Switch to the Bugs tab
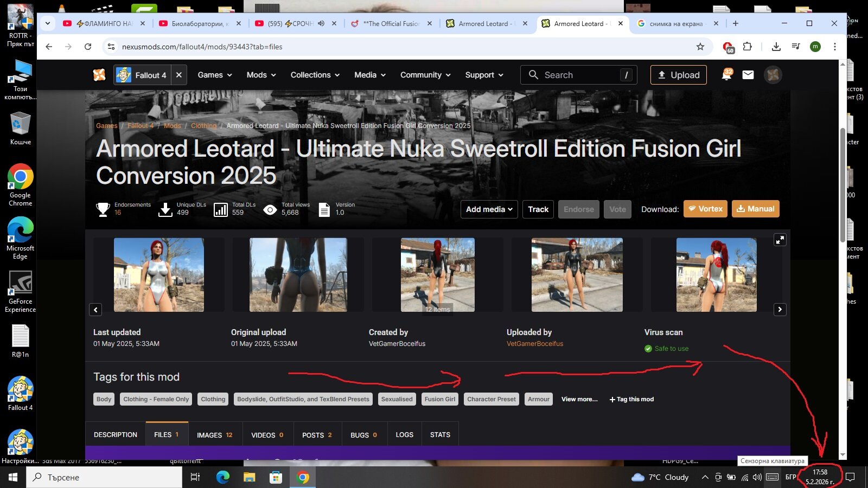The height and width of the screenshot is (488, 868). (364, 435)
